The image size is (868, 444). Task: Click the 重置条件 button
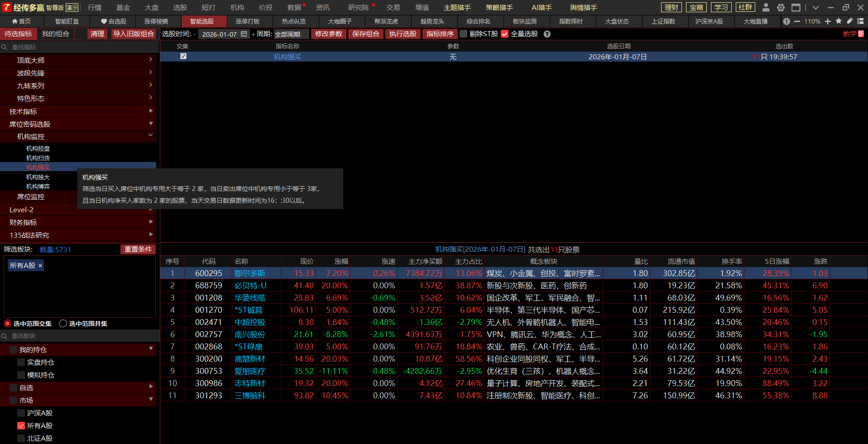138,249
